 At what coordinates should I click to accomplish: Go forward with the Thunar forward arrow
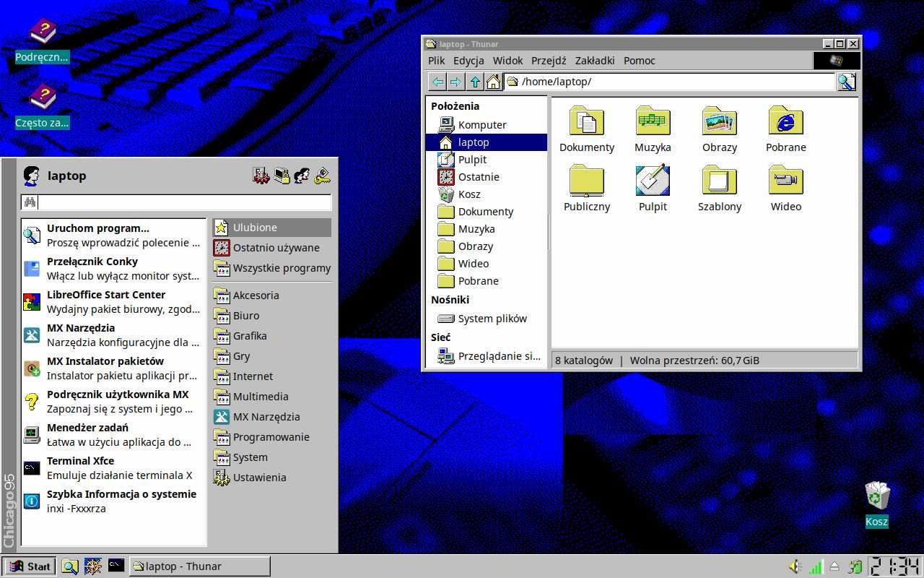point(456,82)
